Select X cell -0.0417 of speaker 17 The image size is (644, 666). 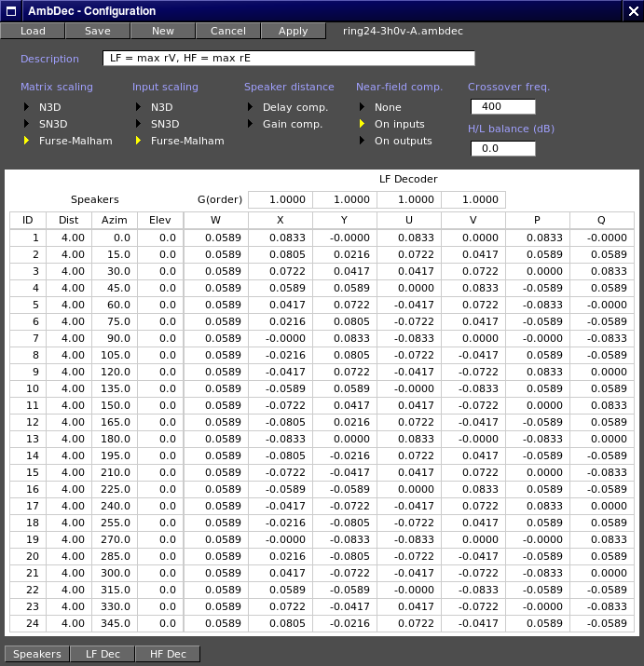(x=281, y=507)
